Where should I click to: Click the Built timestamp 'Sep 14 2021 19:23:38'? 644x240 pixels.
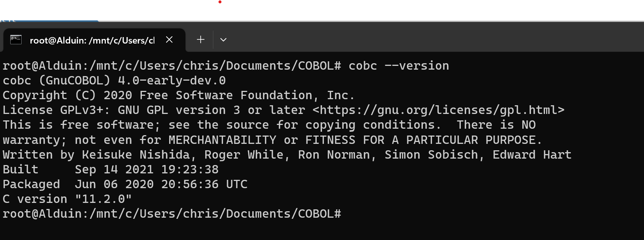147,170
